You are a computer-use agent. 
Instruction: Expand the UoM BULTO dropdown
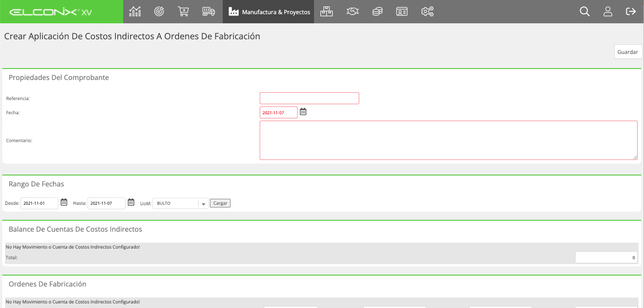pyautogui.click(x=181, y=203)
